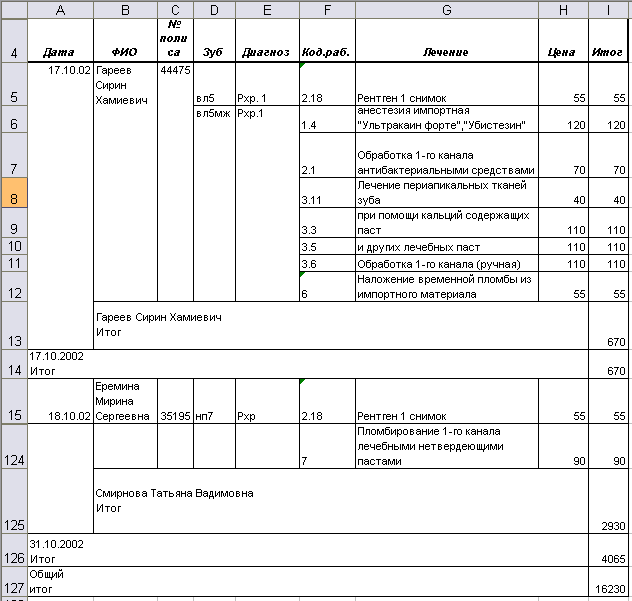This screenshot has width=632, height=601.
Task: Select row 5 header
Action: tap(14, 84)
